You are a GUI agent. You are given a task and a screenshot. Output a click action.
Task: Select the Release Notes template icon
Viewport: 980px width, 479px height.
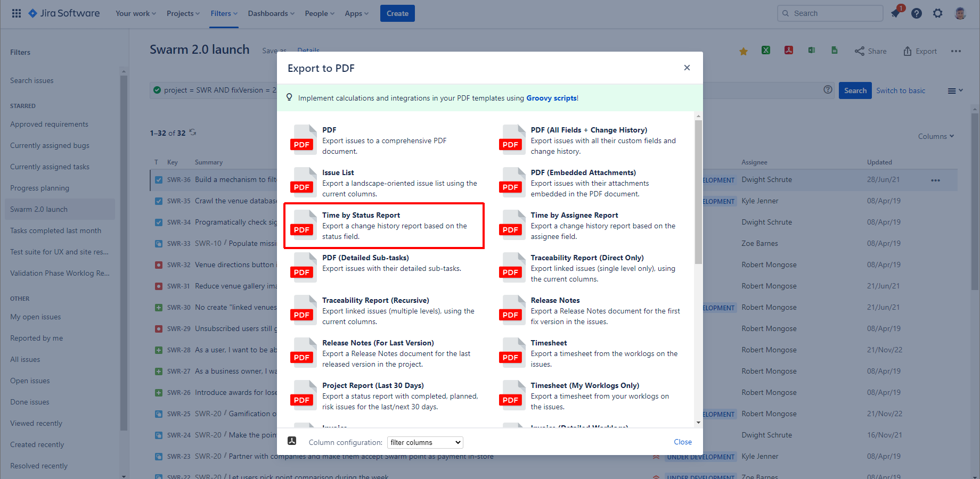512,310
